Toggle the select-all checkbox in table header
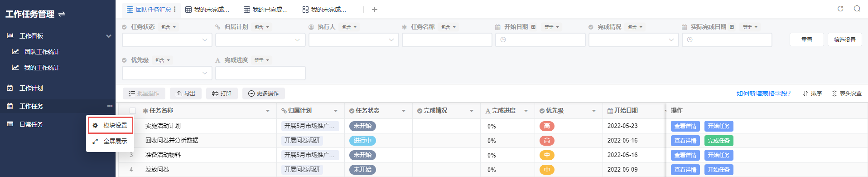 [133, 111]
